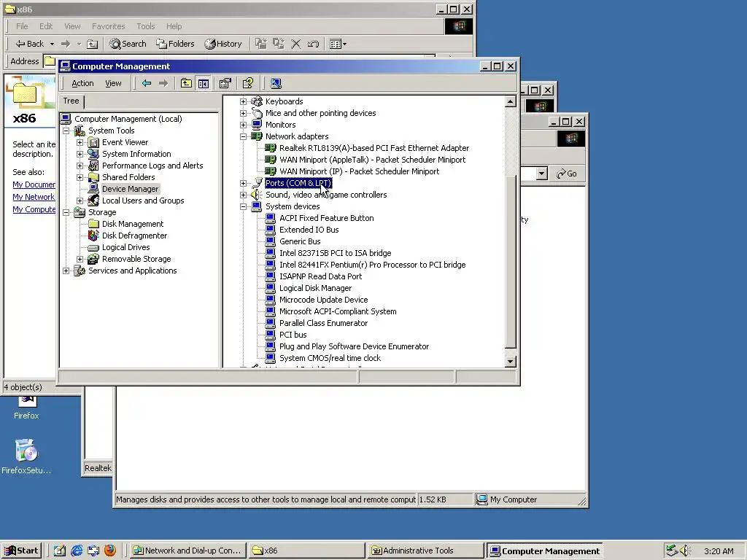Open the Action menu
Image resolution: width=747 pixels, height=560 pixels.
(x=82, y=83)
